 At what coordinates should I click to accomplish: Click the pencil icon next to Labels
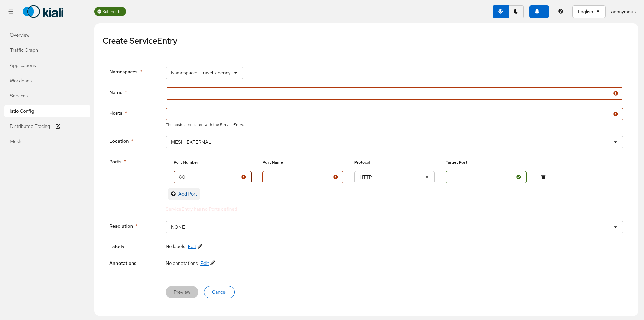199,246
